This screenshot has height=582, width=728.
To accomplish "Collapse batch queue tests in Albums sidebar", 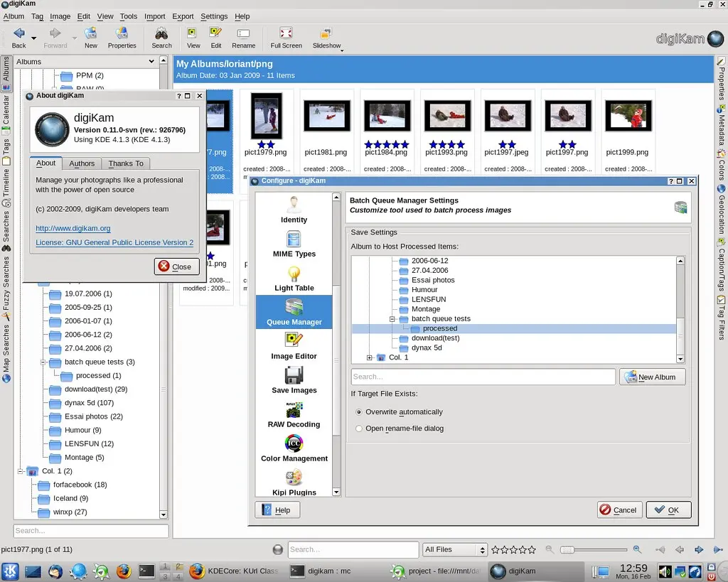I will coord(43,362).
